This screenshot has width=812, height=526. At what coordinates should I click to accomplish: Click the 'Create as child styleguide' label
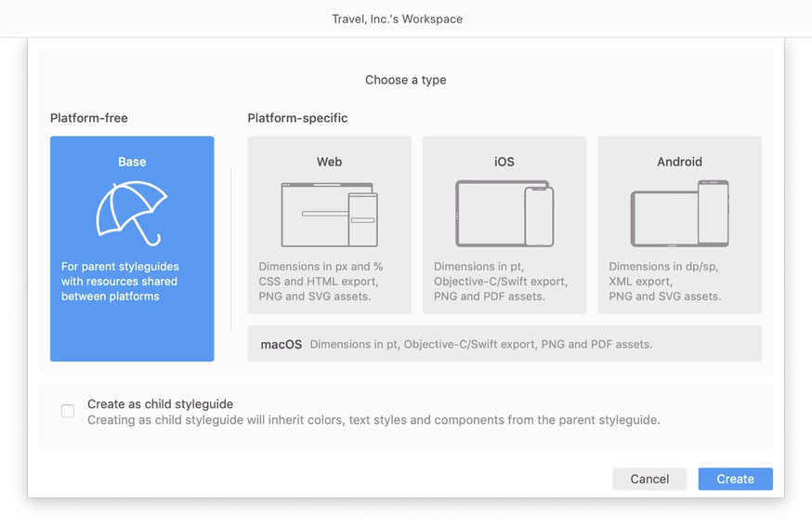click(160, 403)
